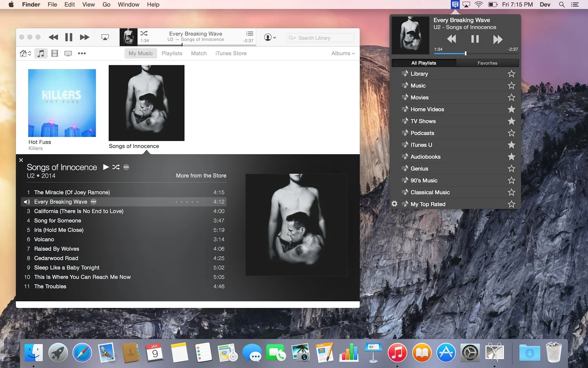Switch to Favorites in mini player
Screen dimensions: 588x368
(x=488, y=63)
